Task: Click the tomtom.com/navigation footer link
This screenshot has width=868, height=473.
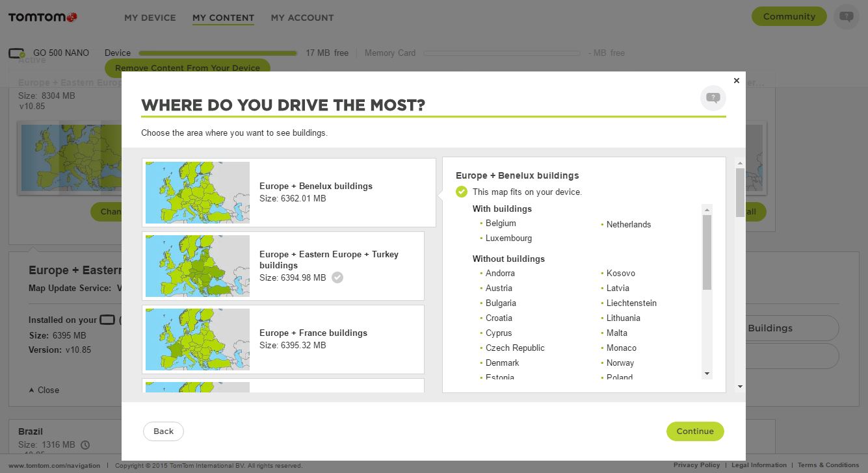Action: tap(55, 465)
